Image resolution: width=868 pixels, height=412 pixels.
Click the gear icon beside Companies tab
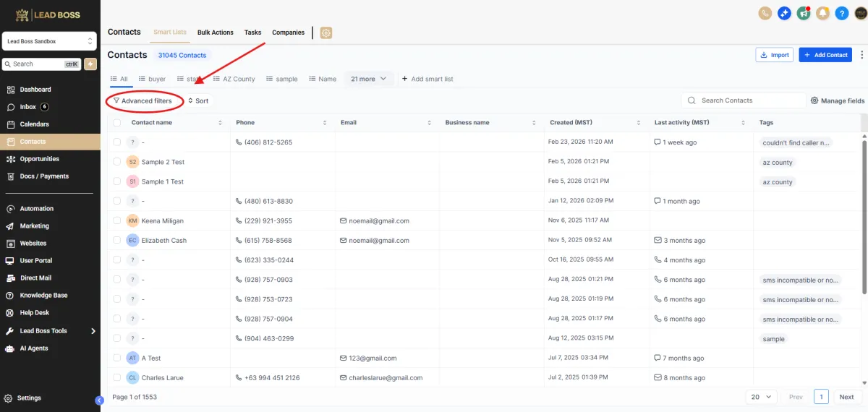(x=326, y=33)
